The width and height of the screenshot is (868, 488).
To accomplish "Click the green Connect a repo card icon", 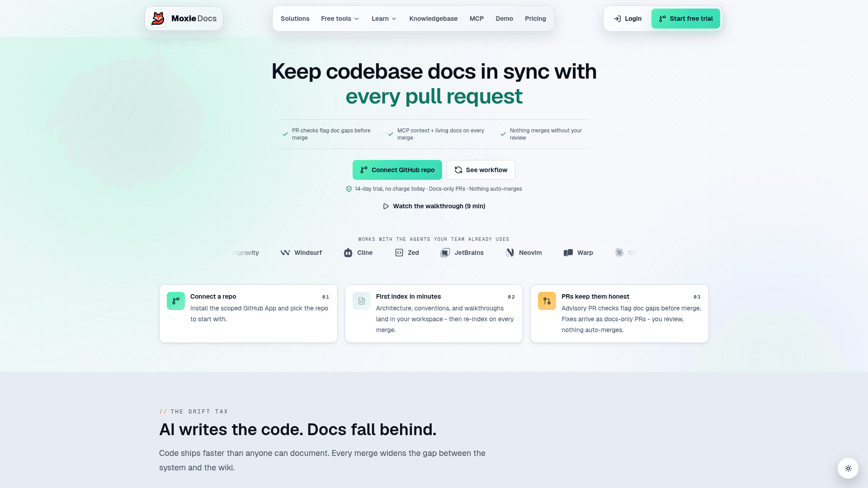I will pyautogui.click(x=176, y=301).
